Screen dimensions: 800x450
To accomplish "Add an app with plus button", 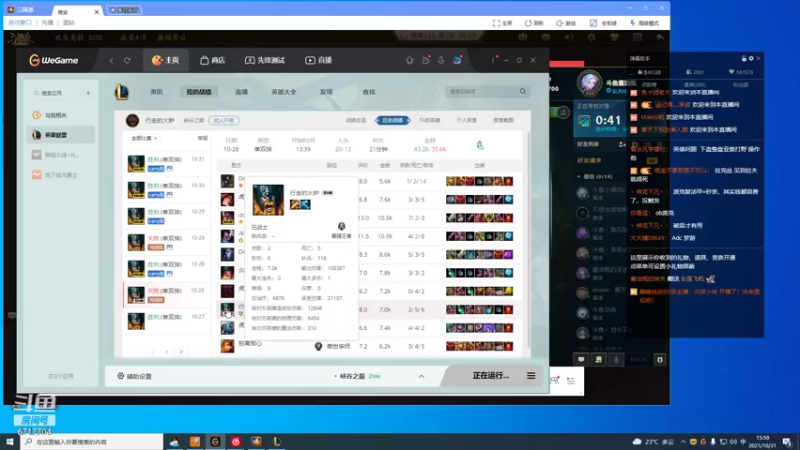I will (x=88, y=93).
